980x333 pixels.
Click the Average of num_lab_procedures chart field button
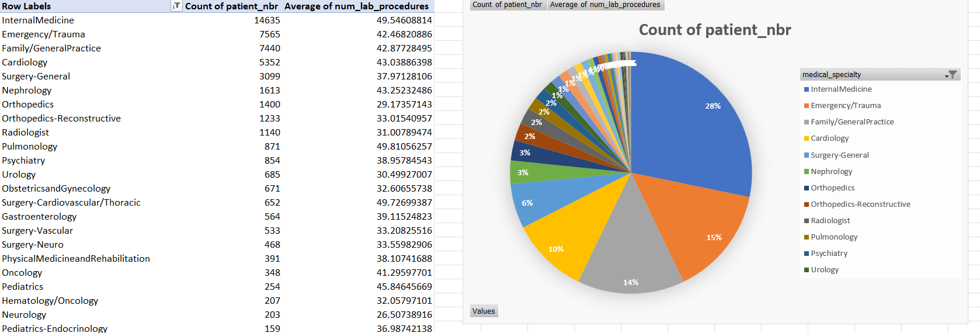[x=606, y=5]
